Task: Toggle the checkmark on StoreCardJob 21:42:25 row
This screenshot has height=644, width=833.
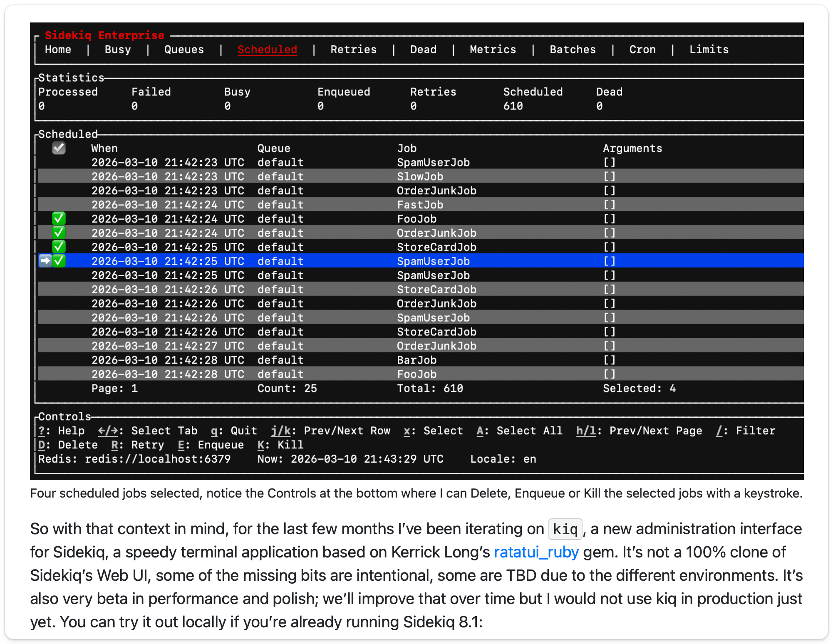Action: click(x=59, y=247)
